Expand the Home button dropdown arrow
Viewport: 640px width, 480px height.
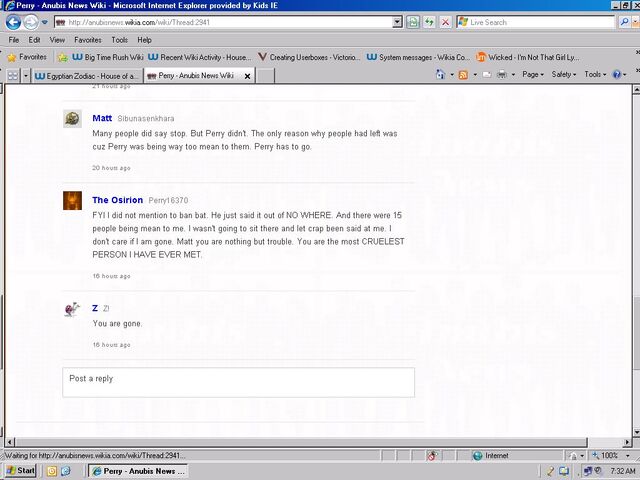pos(452,75)
